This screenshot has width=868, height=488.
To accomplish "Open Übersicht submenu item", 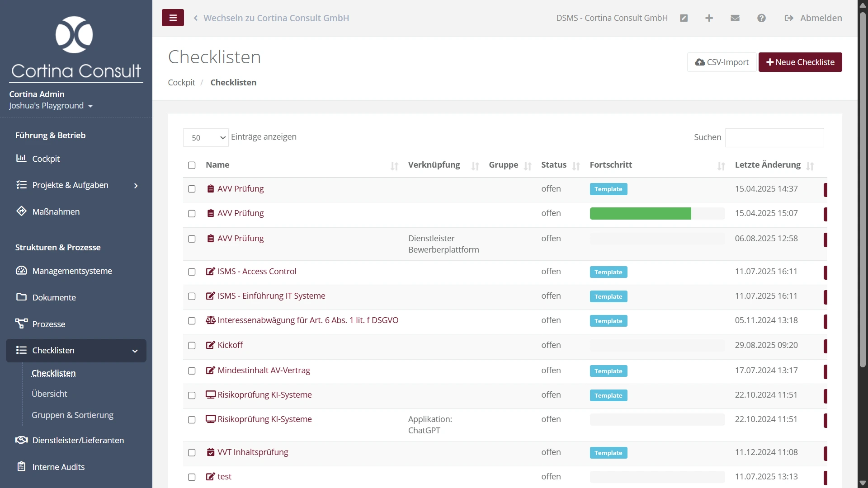I will click(x=49, y=394).
